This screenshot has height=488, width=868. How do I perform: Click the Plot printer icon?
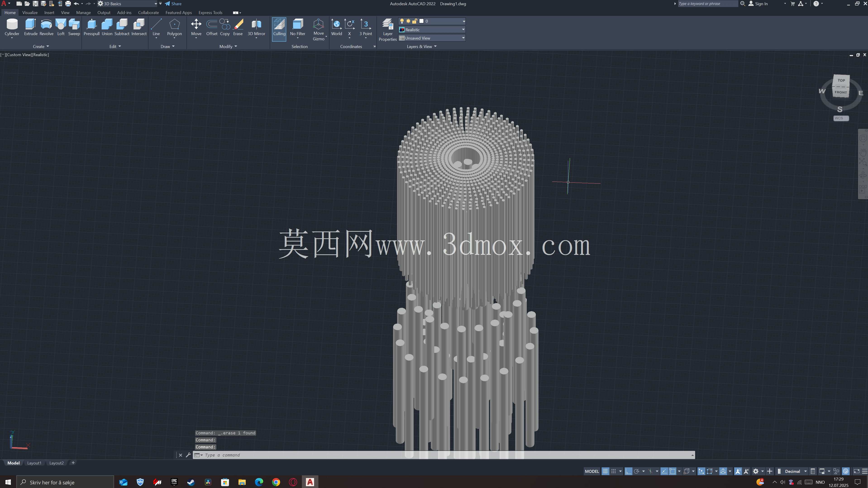(x=68, y=4)
